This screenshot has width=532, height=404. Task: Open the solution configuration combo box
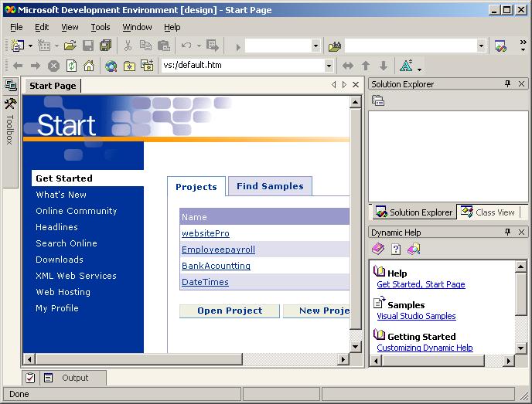click(x=315, y=46)
